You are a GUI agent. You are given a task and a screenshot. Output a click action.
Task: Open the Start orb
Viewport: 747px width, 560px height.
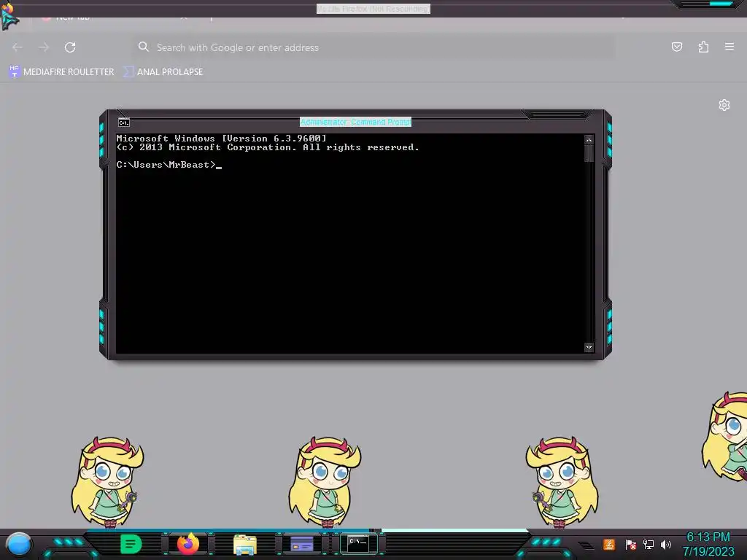[x=18, y=545]
